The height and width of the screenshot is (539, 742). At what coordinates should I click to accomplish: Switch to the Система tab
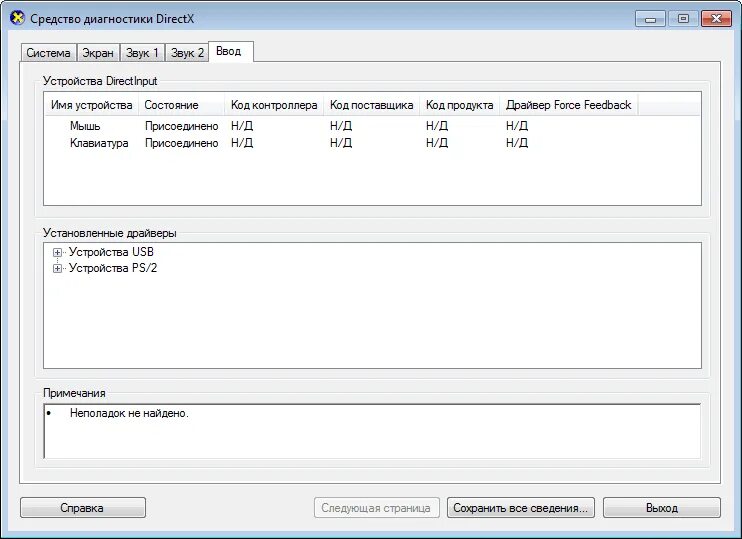tap(48, 53)
